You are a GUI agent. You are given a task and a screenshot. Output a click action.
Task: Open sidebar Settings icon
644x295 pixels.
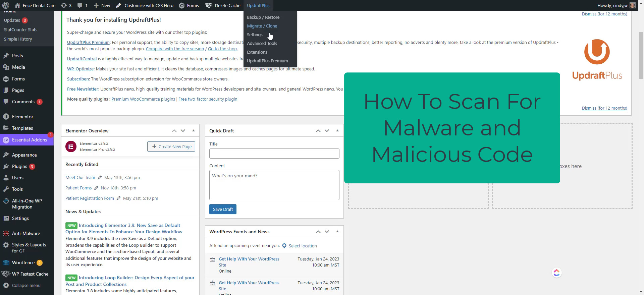coord(6,218)
